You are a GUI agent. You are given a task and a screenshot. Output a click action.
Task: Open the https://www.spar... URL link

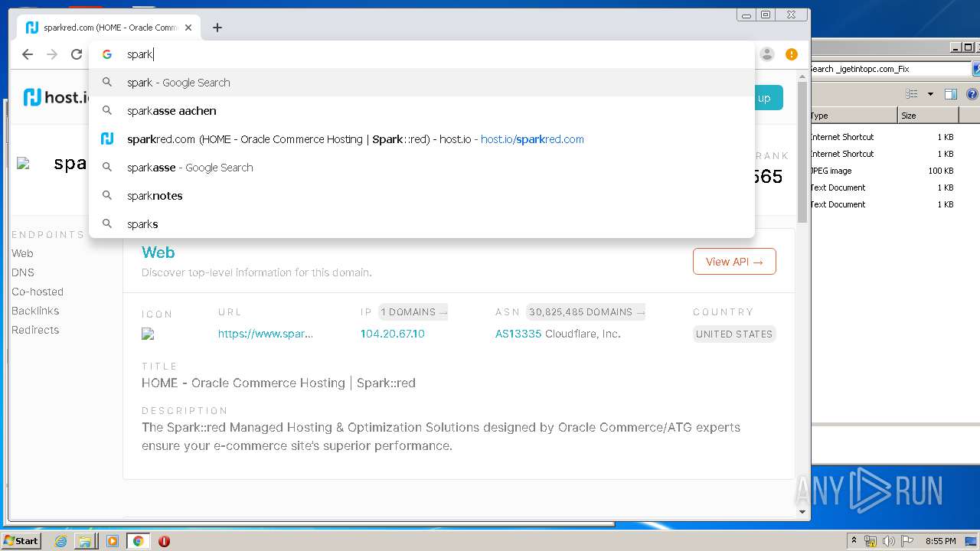tap(266, 334)
